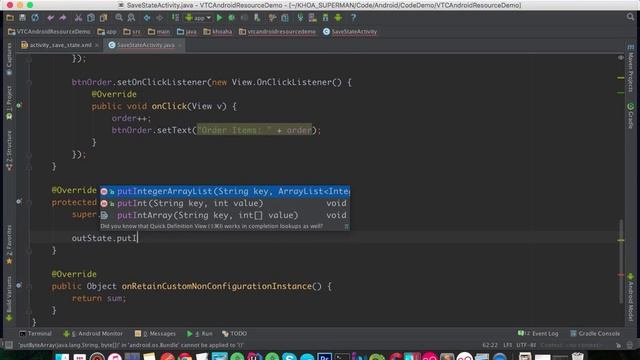The height and width of the screenshot is (360, 640).
Task: Click the Undo arrow icon
Action: point(51,18)
